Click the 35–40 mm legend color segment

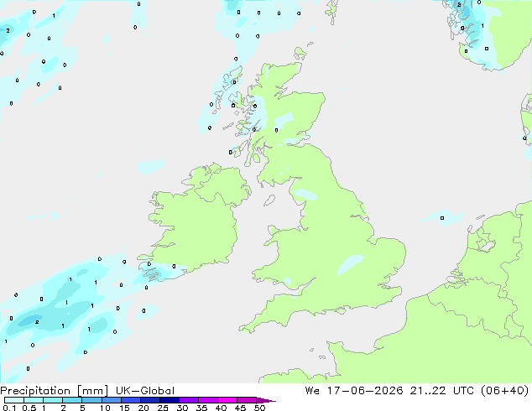tap(207, 400)
